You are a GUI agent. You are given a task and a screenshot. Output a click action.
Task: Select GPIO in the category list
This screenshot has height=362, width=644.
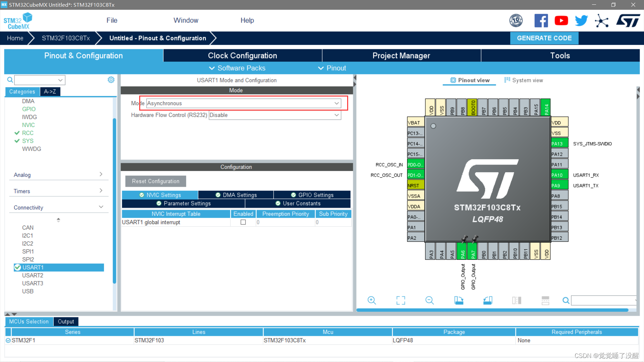tap(29, 109)
